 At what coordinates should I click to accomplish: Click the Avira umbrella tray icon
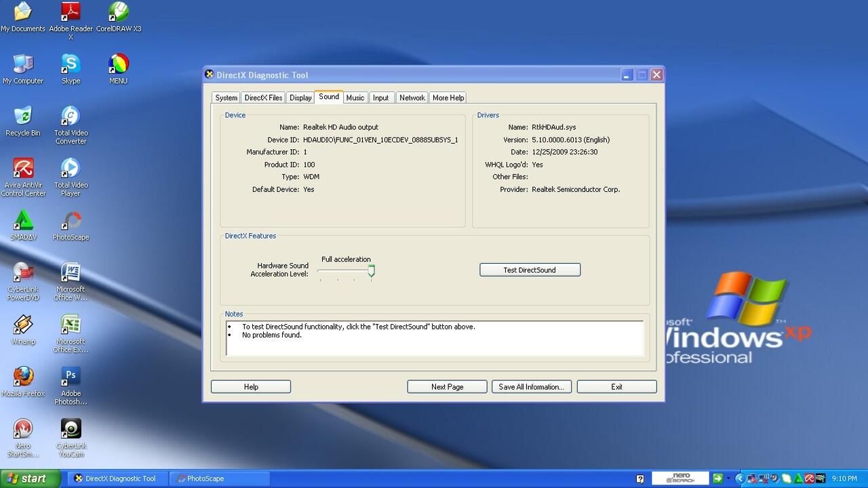[809, 479]
